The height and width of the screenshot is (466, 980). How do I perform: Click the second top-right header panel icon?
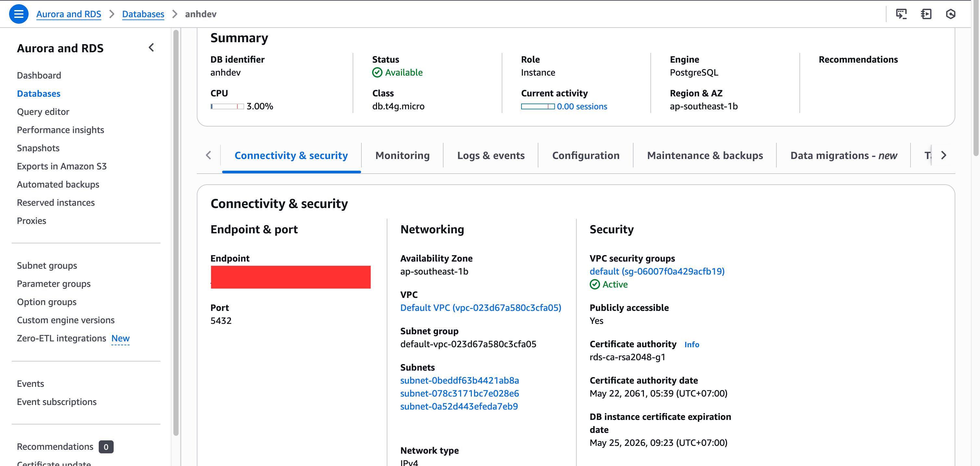click(925, 14)
